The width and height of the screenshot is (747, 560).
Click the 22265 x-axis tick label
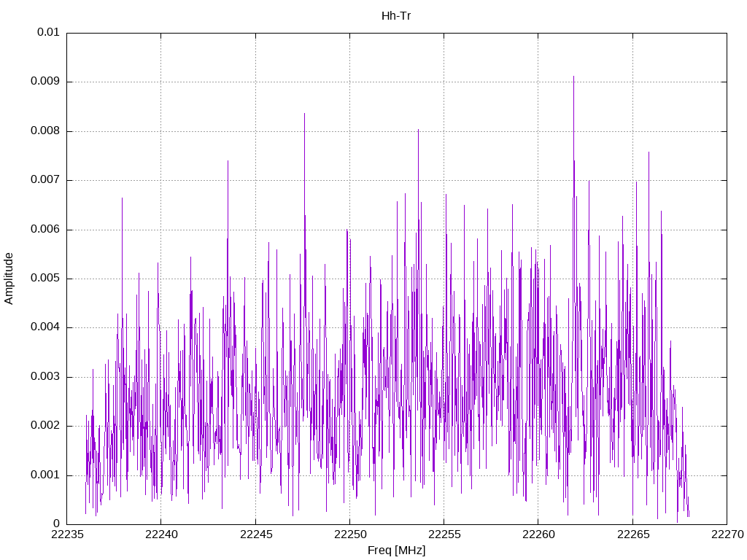pos(632,534)
